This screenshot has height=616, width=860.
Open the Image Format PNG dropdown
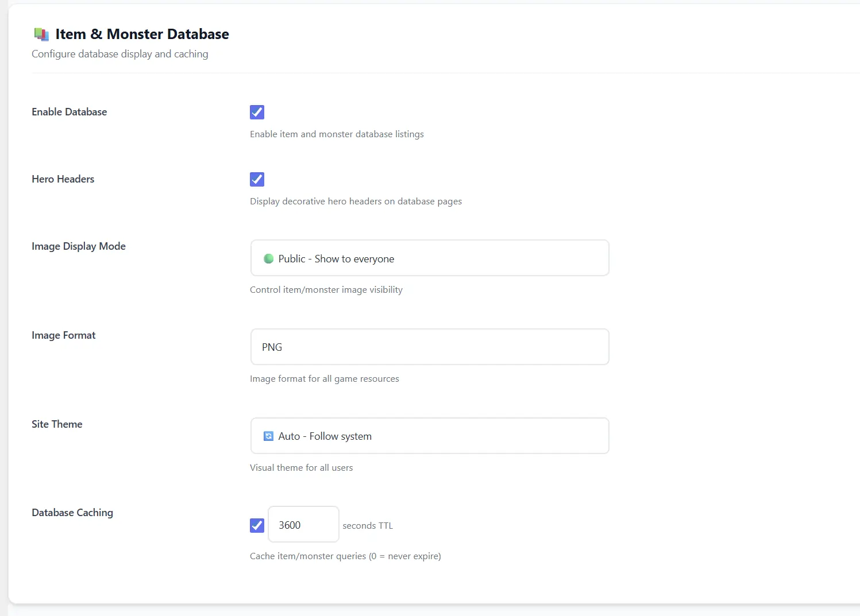pyautogui.click(x=430, y=347)
